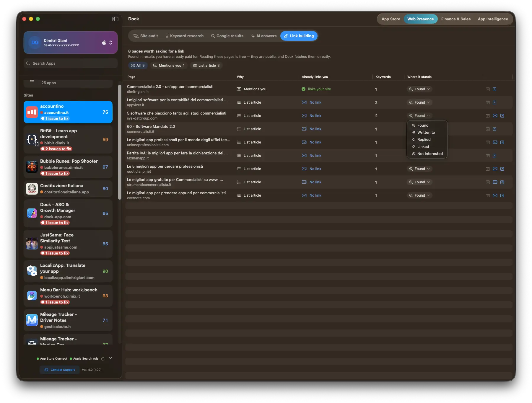Click the Bubble Runes app icon
532x403 pixels.
coord(32,167)
